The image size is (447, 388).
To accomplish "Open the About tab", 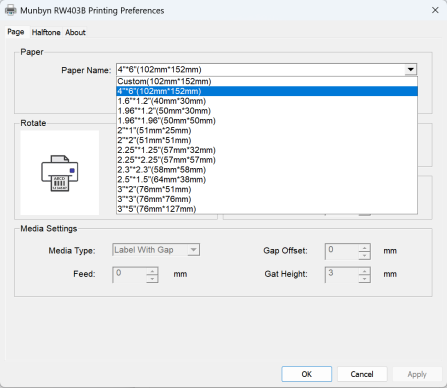I will (x=75, y=32).
